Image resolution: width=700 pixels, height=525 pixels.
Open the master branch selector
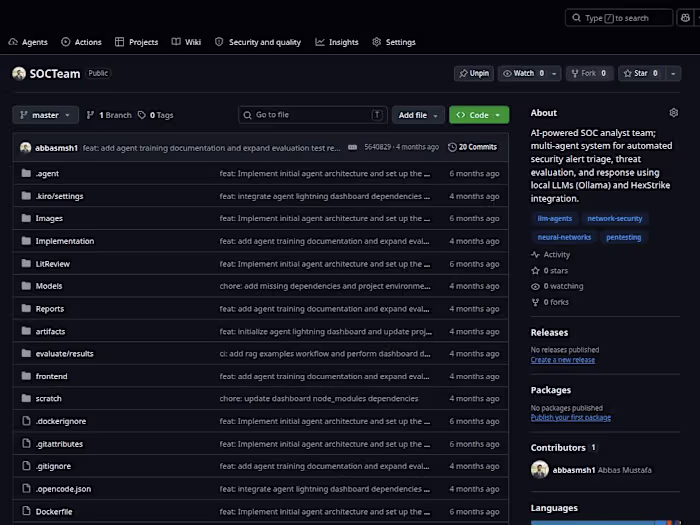[45, 115]
